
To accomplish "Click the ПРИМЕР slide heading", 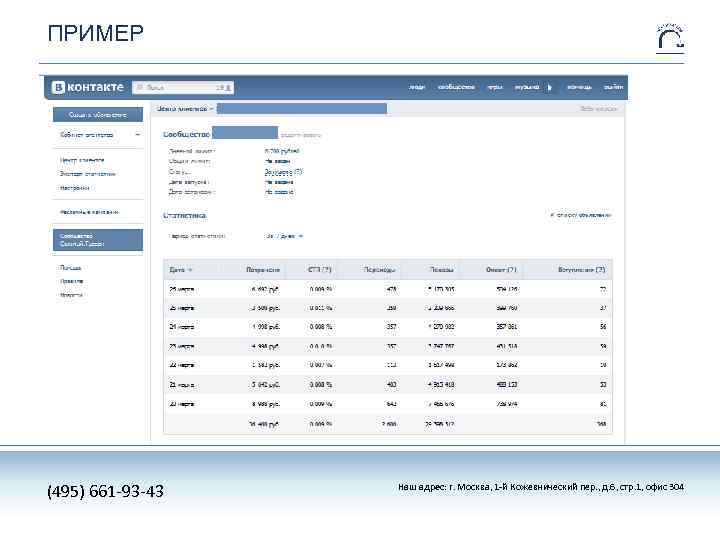I will 96,33.
